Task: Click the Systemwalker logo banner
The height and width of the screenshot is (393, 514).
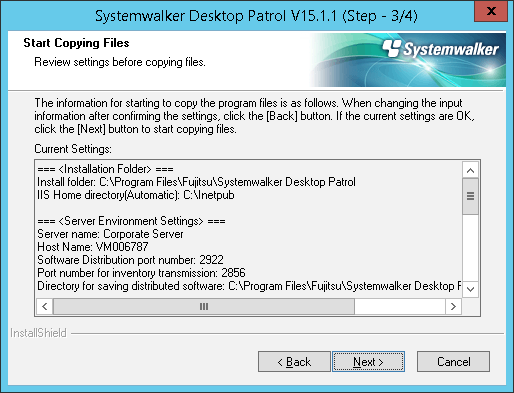Action: pyautogui.click(x=408, y=60)
